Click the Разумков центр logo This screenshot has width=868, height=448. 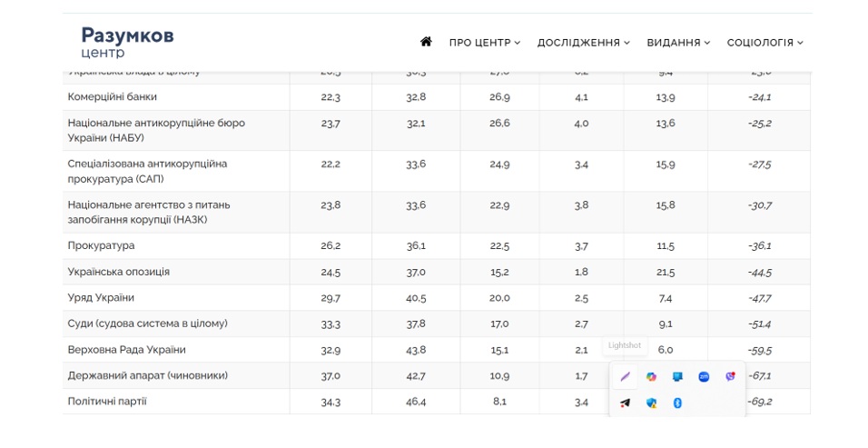point(127,42)
